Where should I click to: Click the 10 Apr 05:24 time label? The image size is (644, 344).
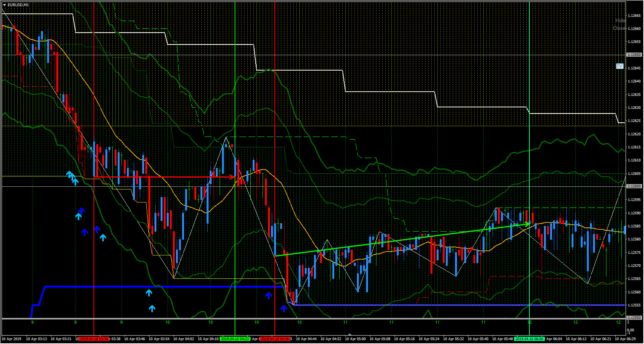pyautogui.click(x=429, y=339)
